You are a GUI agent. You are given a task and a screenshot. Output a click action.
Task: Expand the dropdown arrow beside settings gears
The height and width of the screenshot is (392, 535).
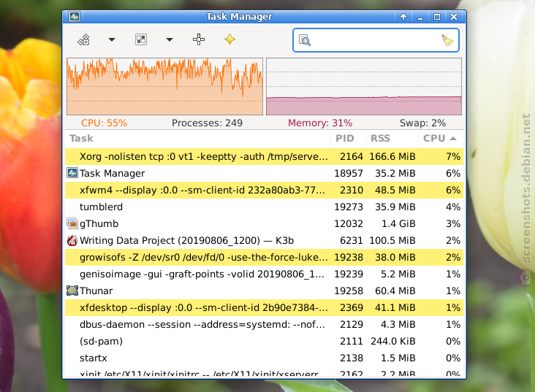tap(112, 39)
